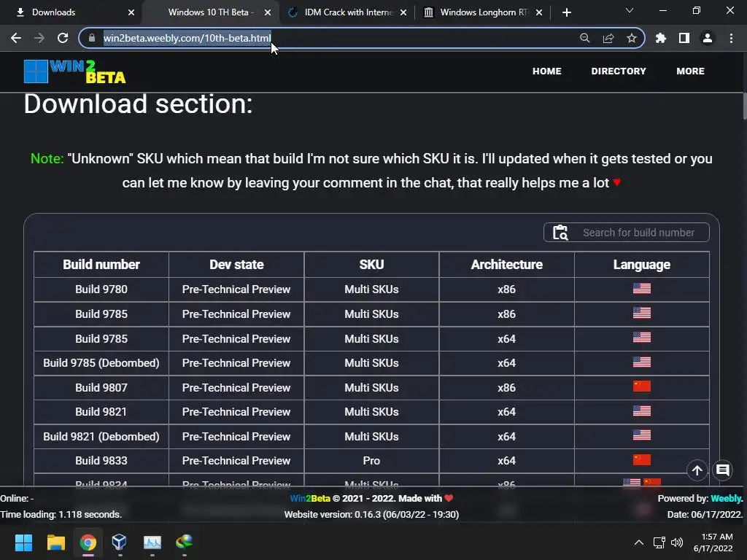Image resolution: width=747 pixels, height=560 pixels.
Task: Click the padlock site info icon
Action: [92, 38]
